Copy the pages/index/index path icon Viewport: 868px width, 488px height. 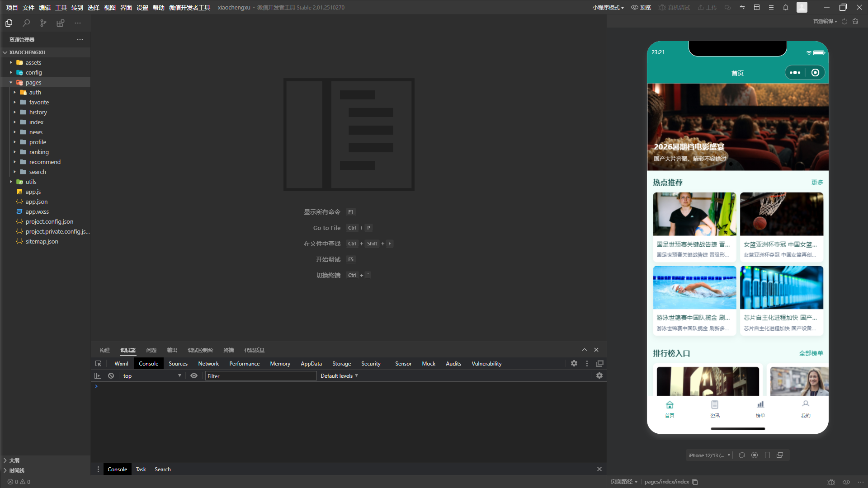point(695,482)
